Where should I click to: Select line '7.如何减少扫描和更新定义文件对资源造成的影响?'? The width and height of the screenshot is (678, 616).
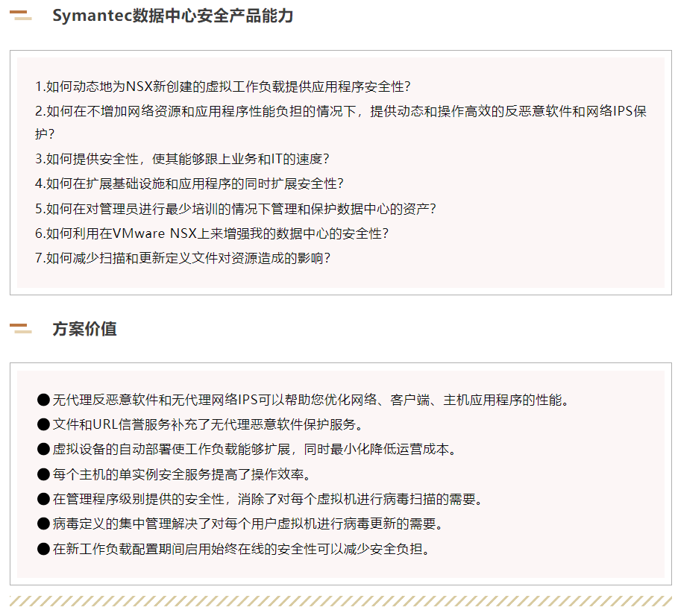coord(183,258)
